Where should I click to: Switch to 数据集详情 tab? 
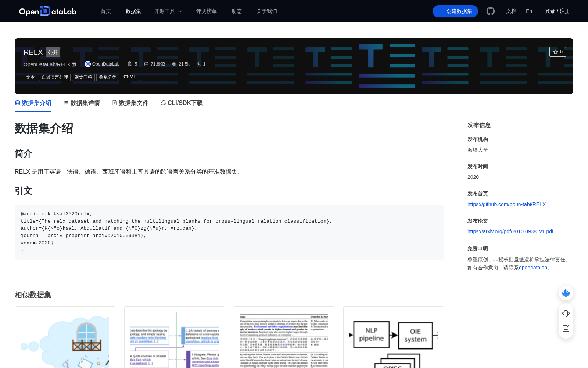coord(82,103)
